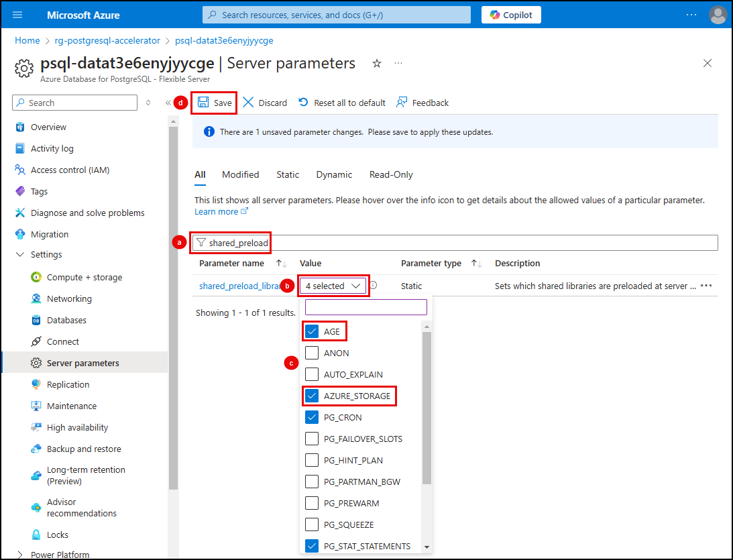Uncheck the PG_CRON checkbox

pos(312,417)
